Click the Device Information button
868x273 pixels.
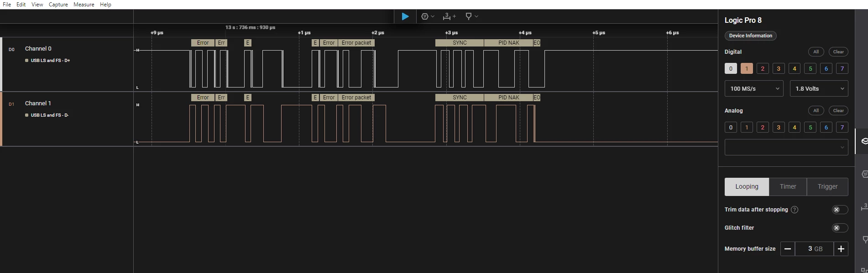pyautogui.click(x=750, y=36)
